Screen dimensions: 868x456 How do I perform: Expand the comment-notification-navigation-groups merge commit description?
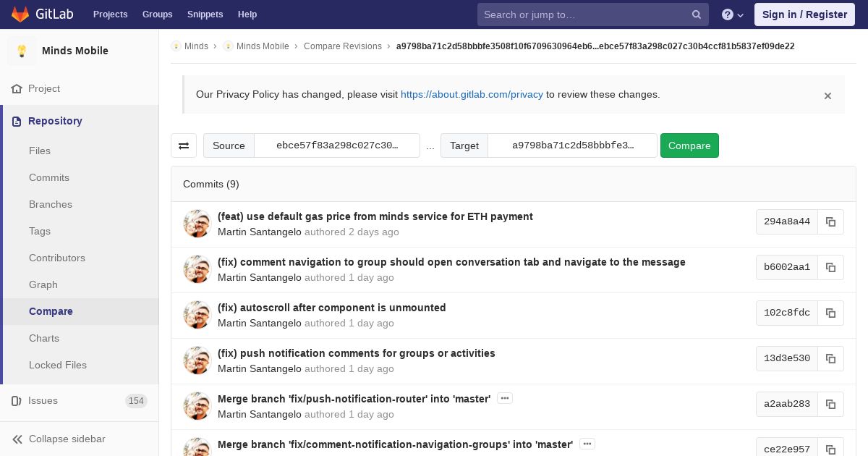(587, 444)
